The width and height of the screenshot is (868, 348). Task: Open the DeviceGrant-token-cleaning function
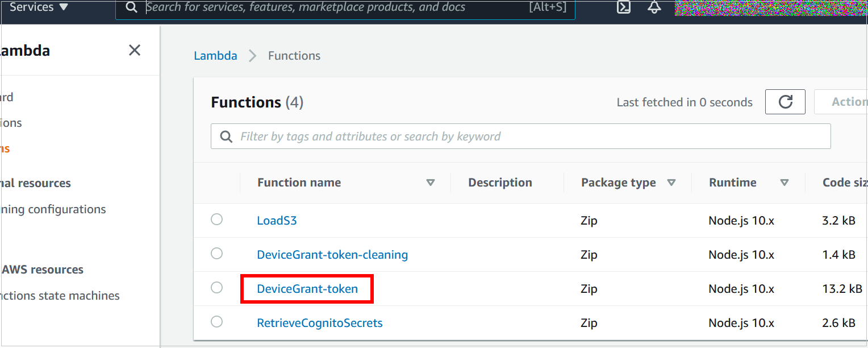click(x=332, y=254)
